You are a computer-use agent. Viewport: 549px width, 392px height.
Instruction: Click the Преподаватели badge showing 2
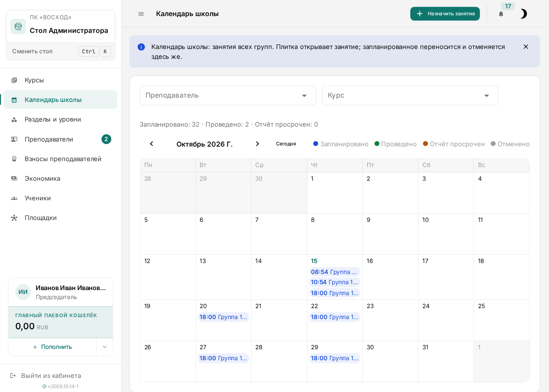106,139
